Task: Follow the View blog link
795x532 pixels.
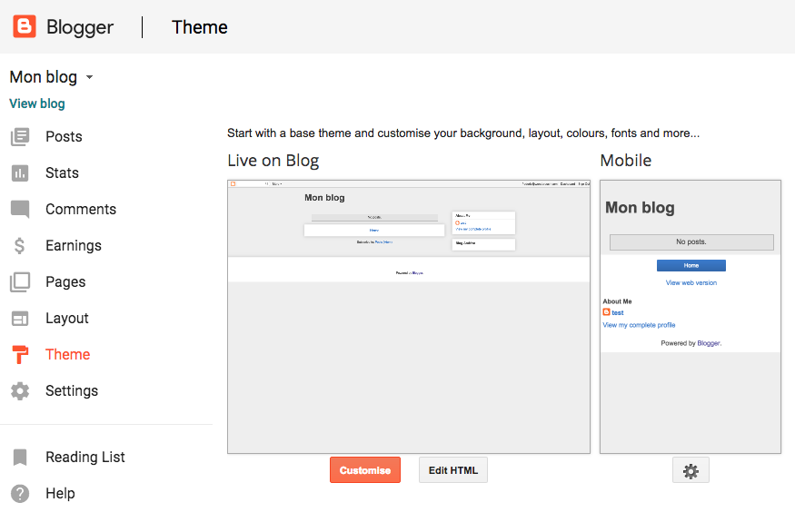Action: tap(37, 103)
